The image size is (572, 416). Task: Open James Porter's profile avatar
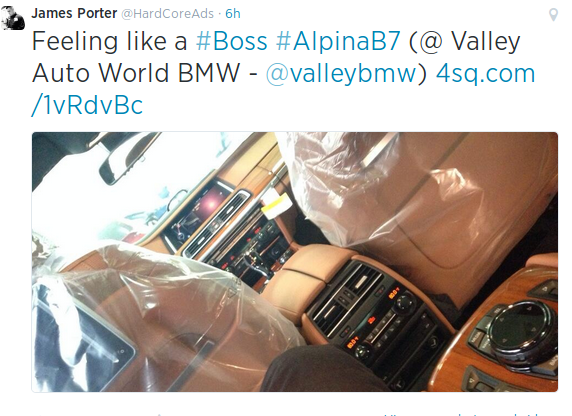click(13, 17)
